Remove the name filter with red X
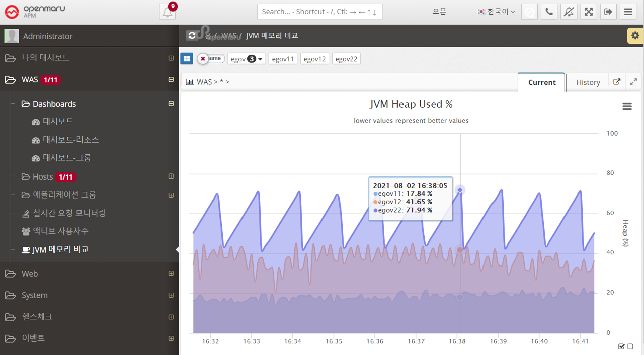This screenshot has width=644, height=355. (x=203, y=59)
